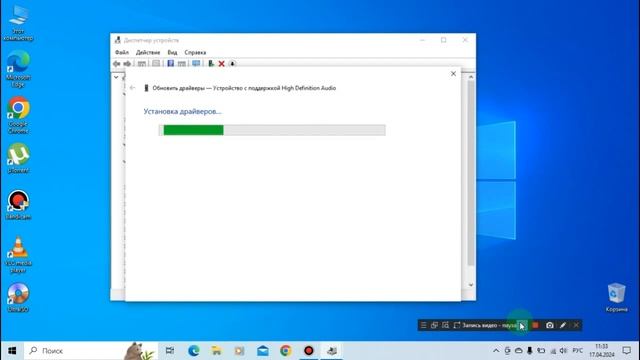The image size is (640, 360).
Task: Switch to Device Manager on the taskbar
Action: tap(332, 351)
